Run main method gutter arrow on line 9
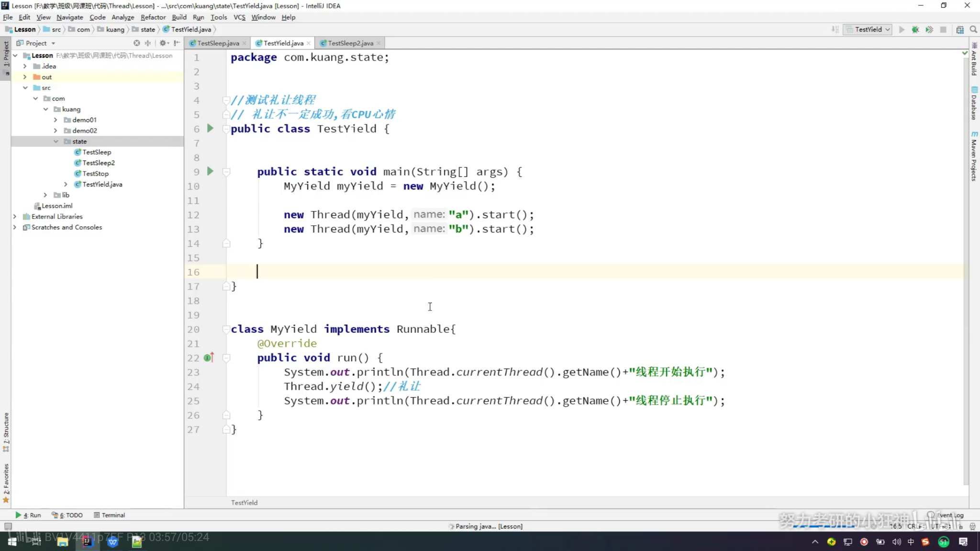Screen dimensions: 980x551 point(210,171)
